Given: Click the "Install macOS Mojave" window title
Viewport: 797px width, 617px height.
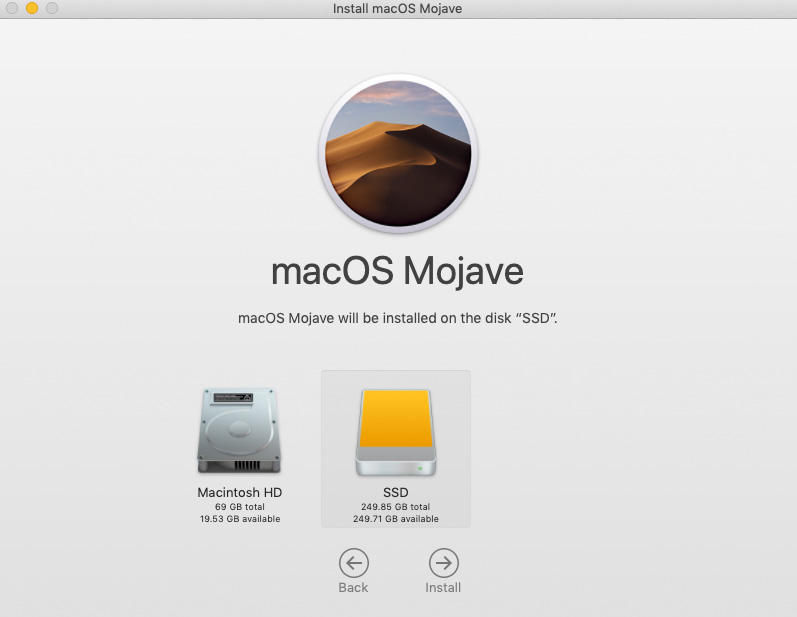Looking at the screenshot, I should (x=397, y=9).
